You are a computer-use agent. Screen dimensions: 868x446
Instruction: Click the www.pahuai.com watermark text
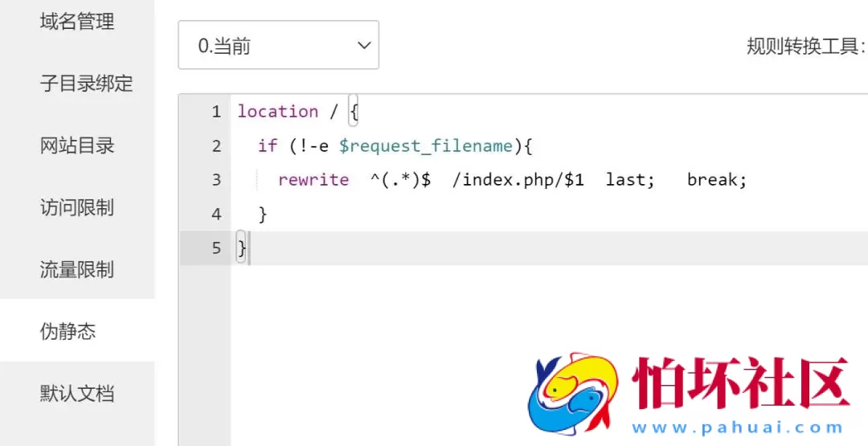[x=737, y=428]
